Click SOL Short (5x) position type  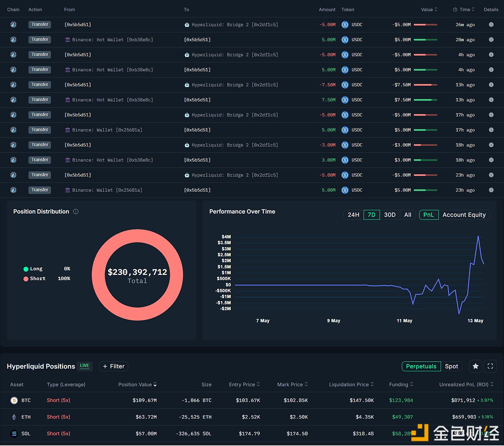(x=59, y=434)
